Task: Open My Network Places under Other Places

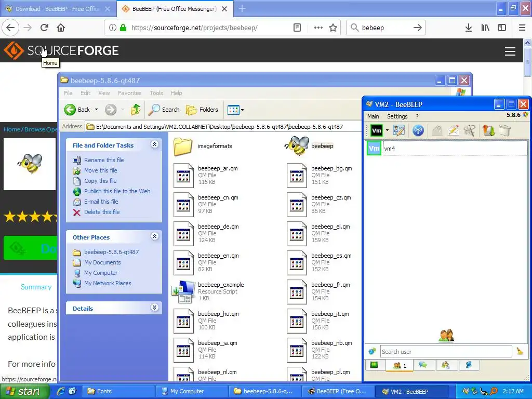Action: point(108,283)
